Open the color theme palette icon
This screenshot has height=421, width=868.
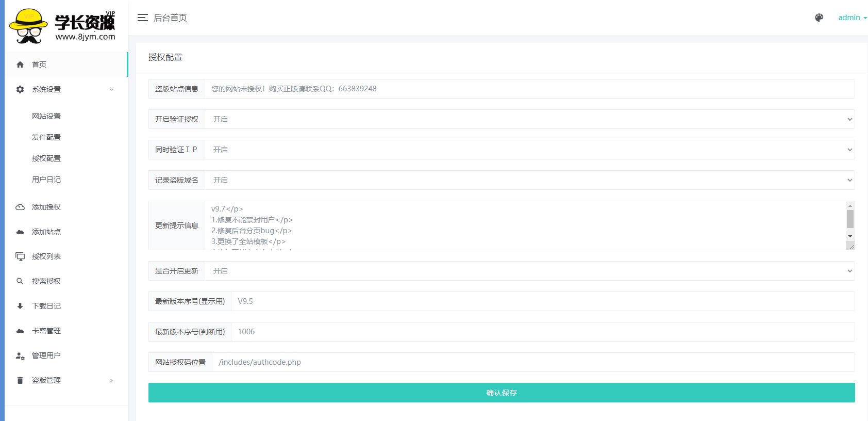click(819, 18)
